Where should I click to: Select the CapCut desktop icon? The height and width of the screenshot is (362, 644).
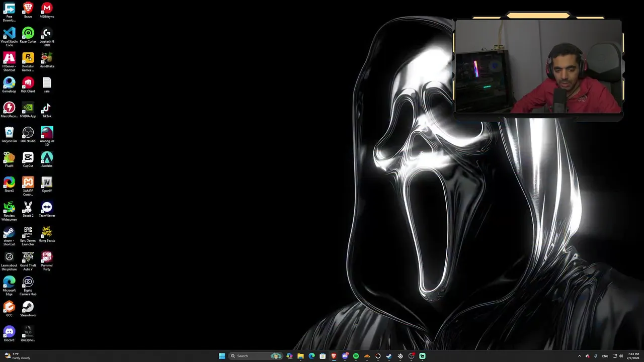pyautogui.click(x=28, y=160)
